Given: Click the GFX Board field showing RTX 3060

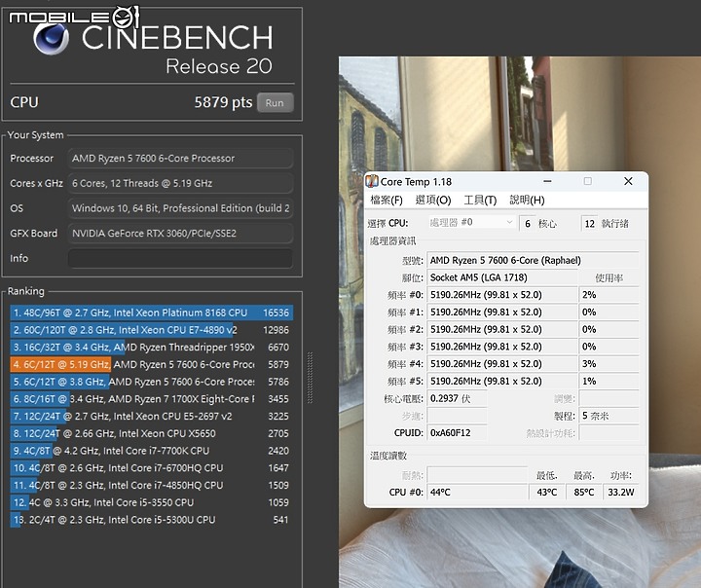Looking at the screenshot, I should click(180, 234).
